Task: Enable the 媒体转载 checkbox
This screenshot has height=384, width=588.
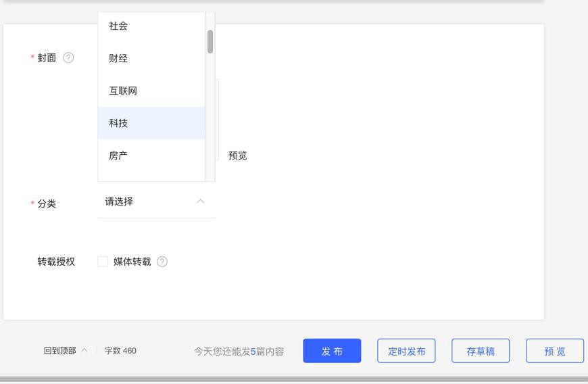Action: 103,262
